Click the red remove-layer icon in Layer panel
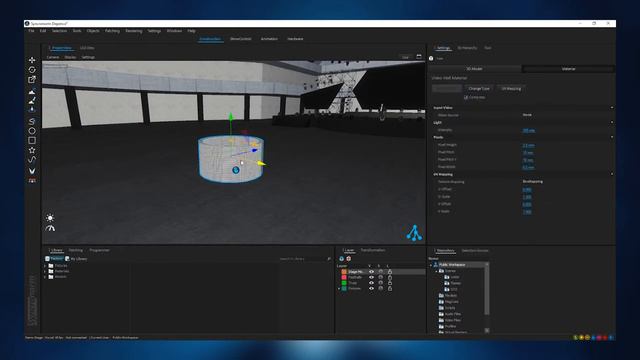 pos(349,259)
